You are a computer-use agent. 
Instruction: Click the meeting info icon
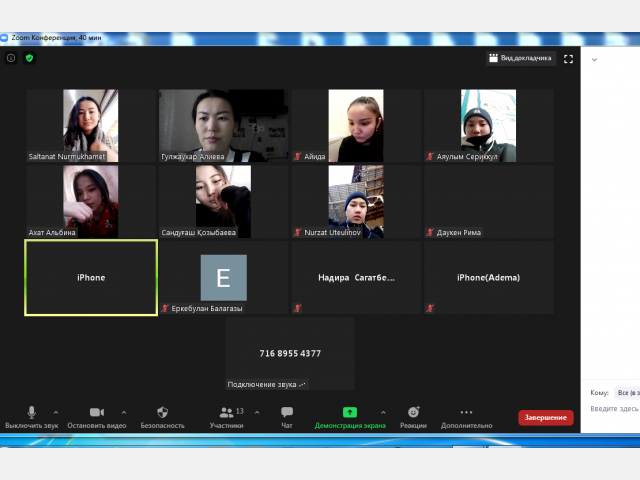point(11,58)
